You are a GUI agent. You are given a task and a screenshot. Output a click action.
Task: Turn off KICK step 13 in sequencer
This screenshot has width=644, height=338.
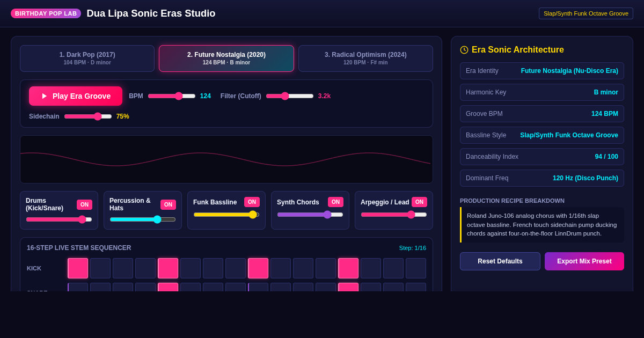(348, 268)
